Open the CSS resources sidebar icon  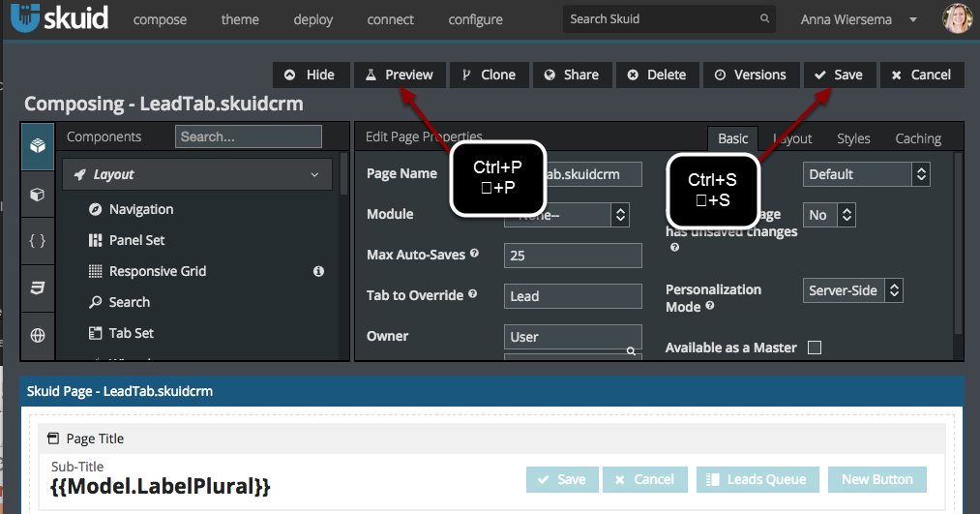coord(38,287)
